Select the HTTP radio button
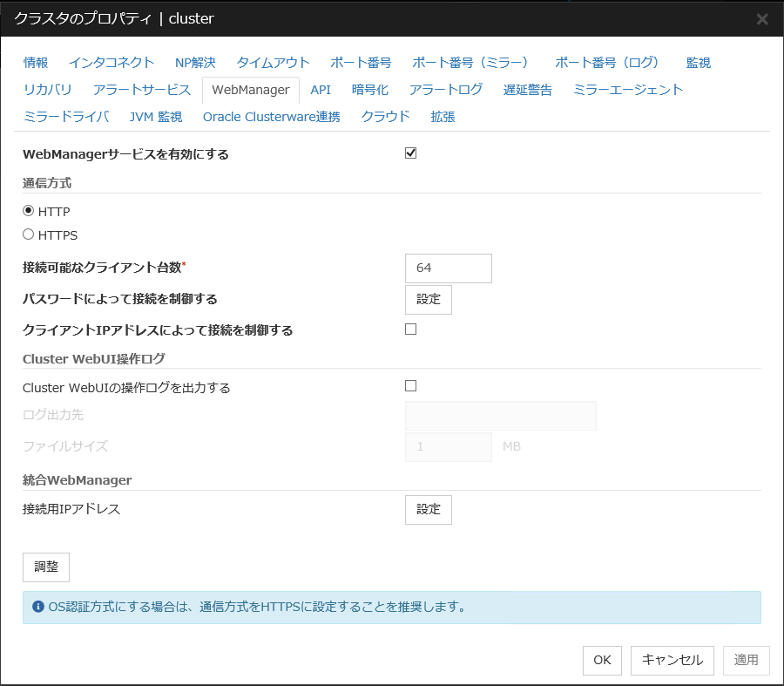 click(x=30, y=211)
